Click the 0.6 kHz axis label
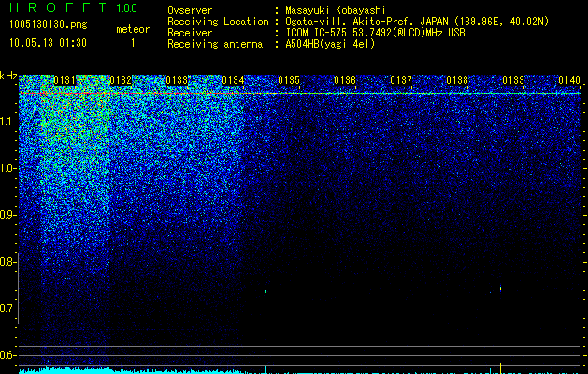 (x=7, y=355)
